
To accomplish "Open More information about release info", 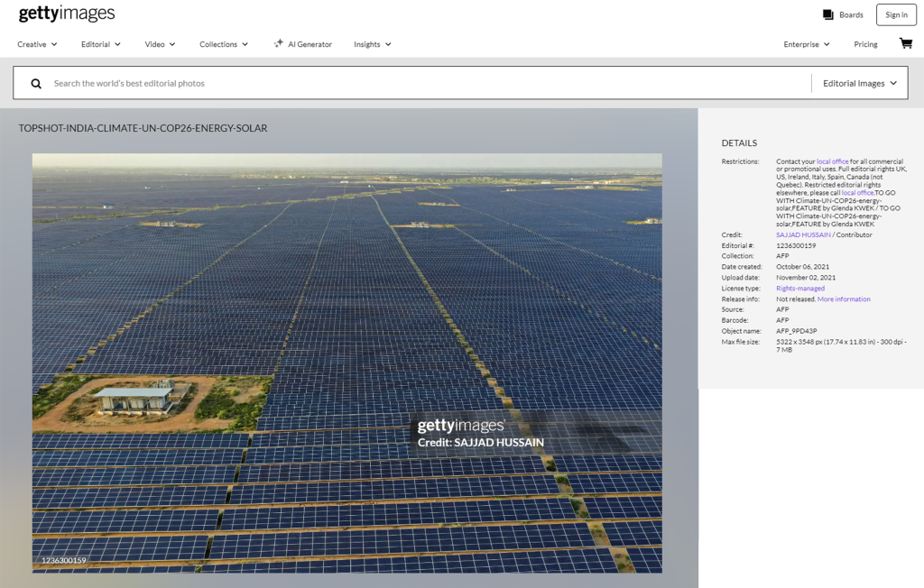I will (844, 299).
